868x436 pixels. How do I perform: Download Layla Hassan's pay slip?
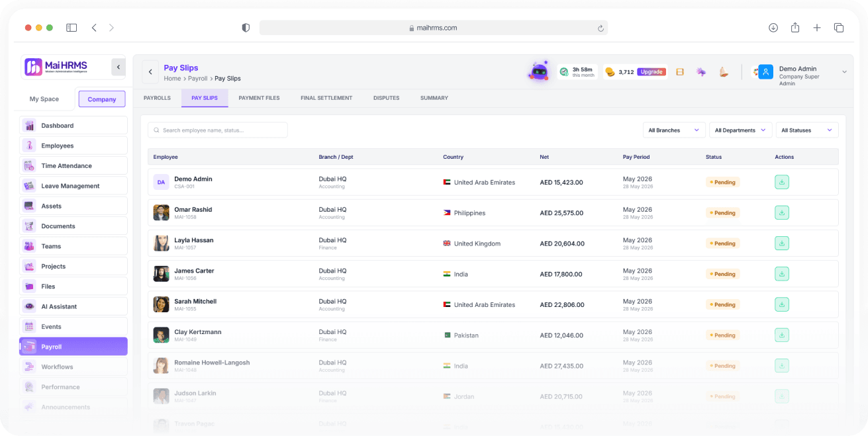[x=782, y=243]
